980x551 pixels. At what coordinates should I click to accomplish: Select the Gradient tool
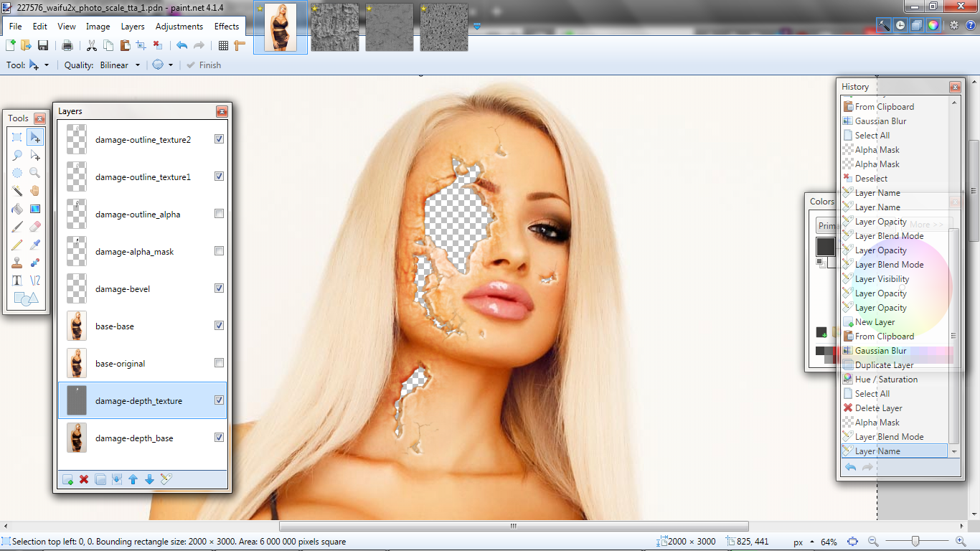click(x=34, y=209)
